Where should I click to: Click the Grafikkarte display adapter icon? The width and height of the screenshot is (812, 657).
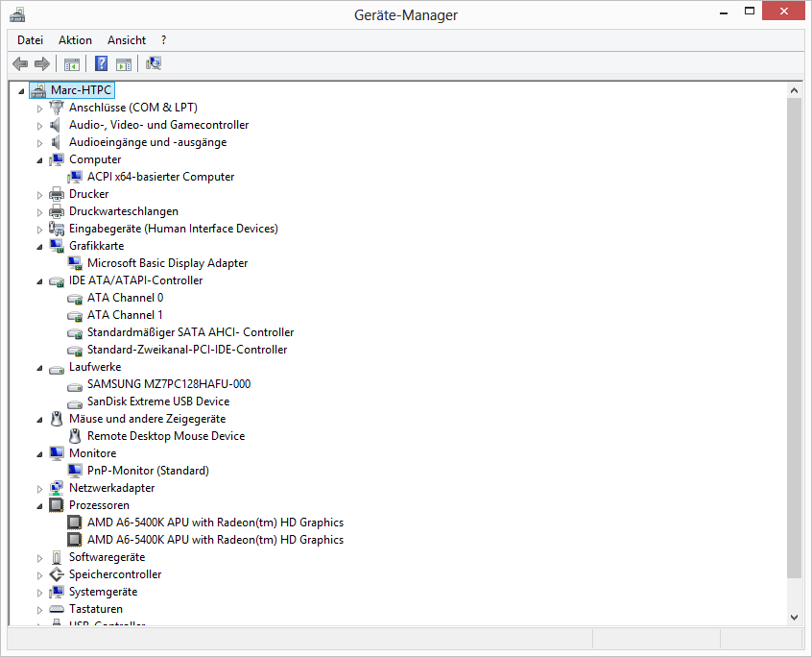click(57, 246)
